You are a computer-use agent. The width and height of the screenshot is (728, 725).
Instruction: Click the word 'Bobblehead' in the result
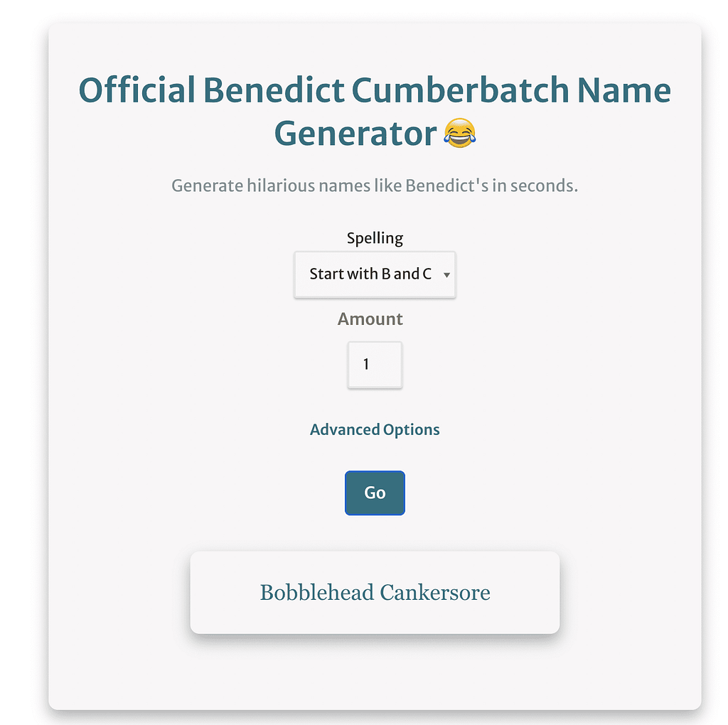(316, 592)
